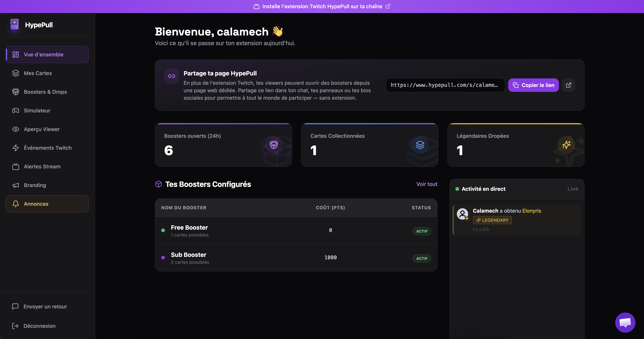Select the HypePull share URL field
This screenshot has width=644, height=339.
point(445,85)
